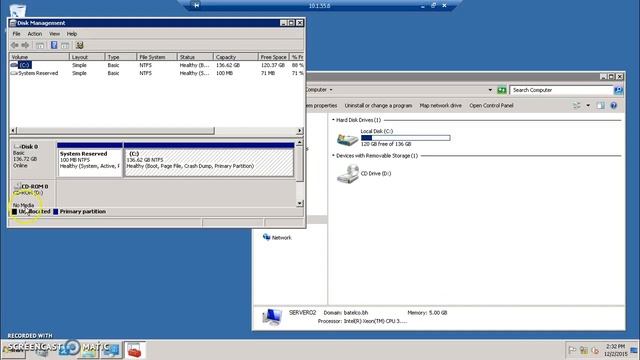This screenshot has height=360, width=640.
Task: Open the Help menu in Disk Management
Action: (72, 34)
